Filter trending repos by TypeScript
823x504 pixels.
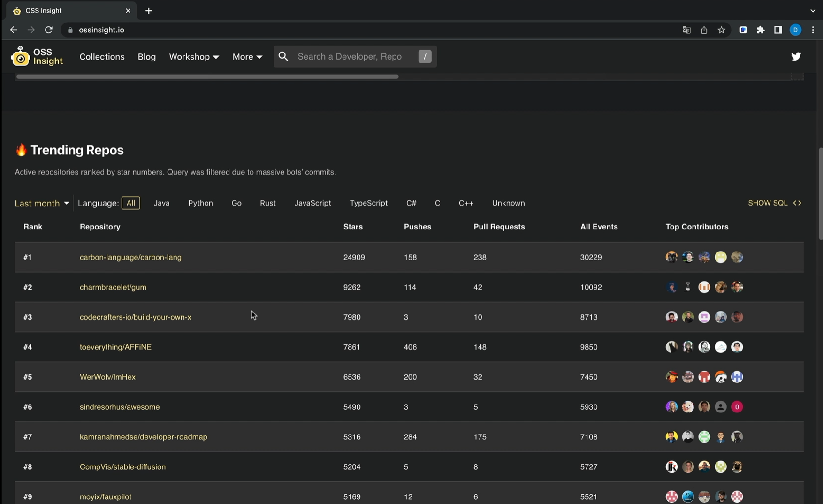coord(368,203)
